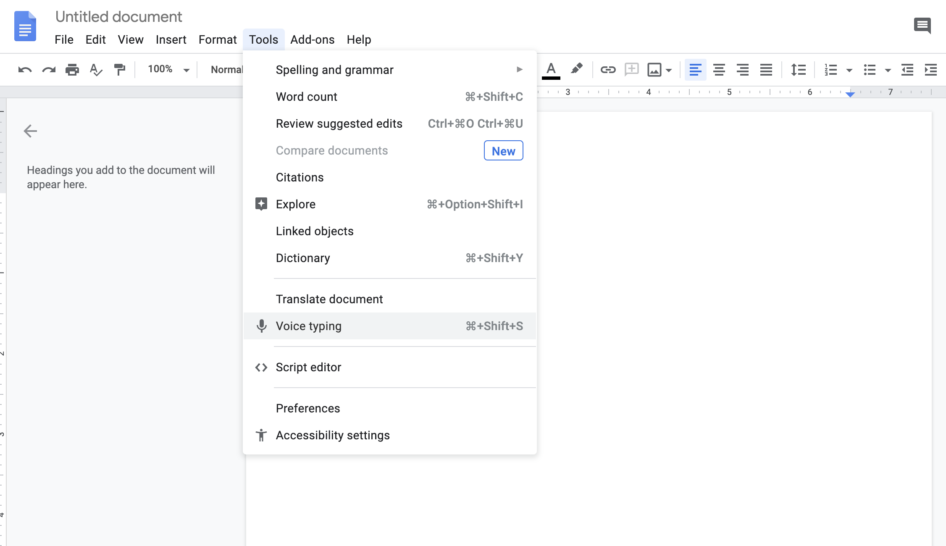The width and height of the screenshot is (946, 546).
Task: Click the Google Docs home icon
Action: click(25, 26)
